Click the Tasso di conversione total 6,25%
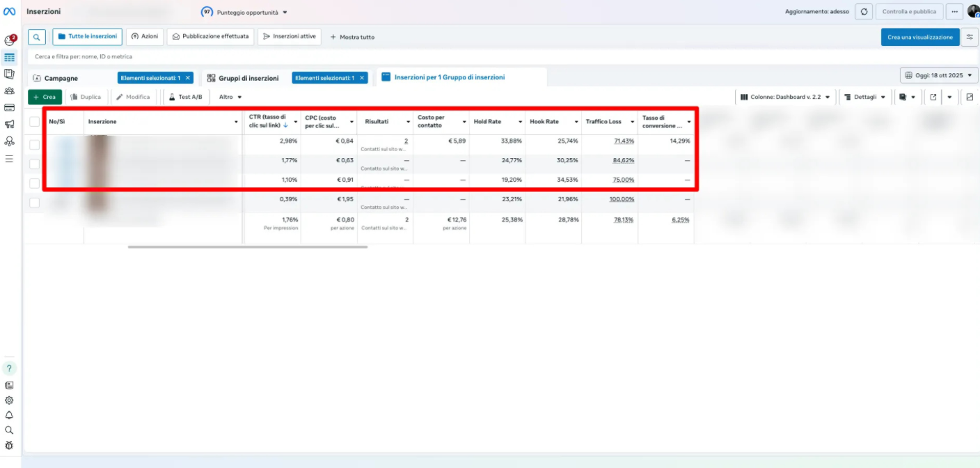 click(x=680, y=219)
